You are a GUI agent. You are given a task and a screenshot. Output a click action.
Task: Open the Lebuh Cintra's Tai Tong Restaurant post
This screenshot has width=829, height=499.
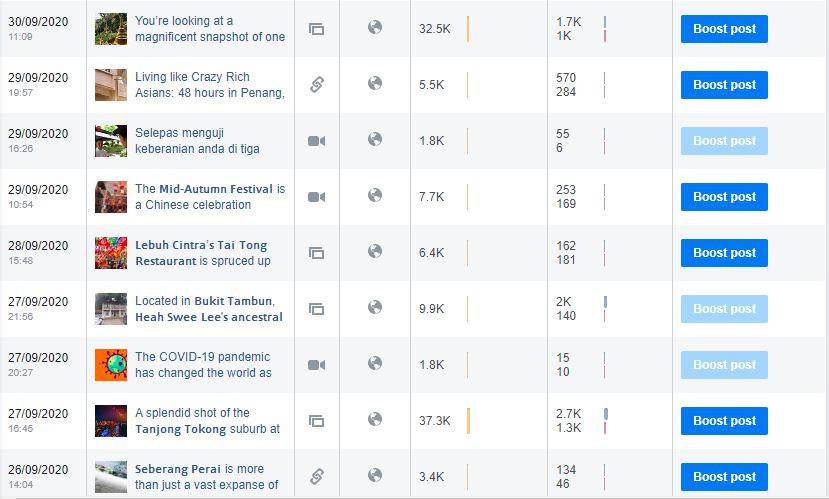click(203, 253)
